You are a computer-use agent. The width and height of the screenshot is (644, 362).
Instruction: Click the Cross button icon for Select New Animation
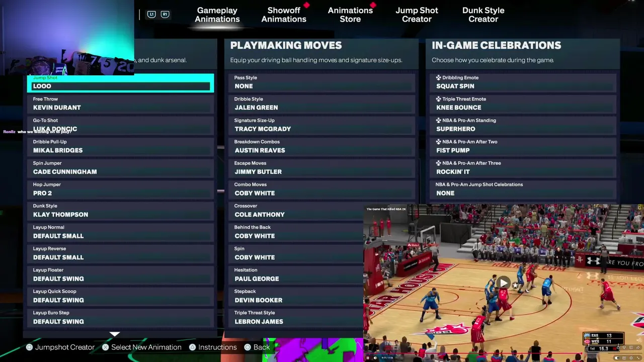(105, 347)
